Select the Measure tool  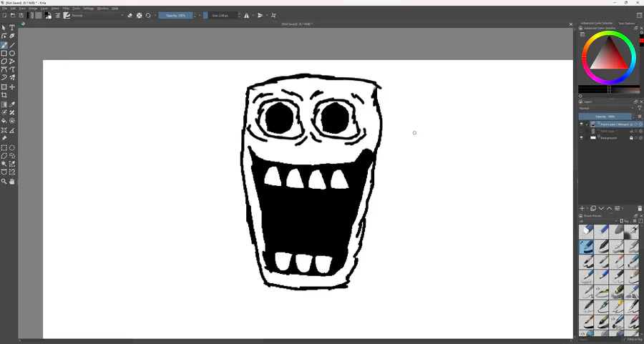(12, 130)
